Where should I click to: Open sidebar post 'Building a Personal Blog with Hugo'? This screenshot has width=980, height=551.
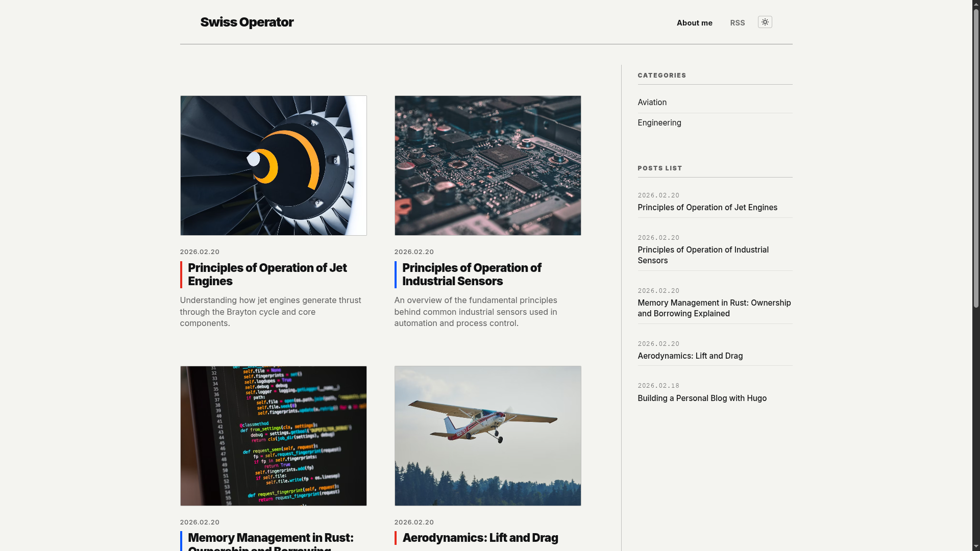click(702, 398)
